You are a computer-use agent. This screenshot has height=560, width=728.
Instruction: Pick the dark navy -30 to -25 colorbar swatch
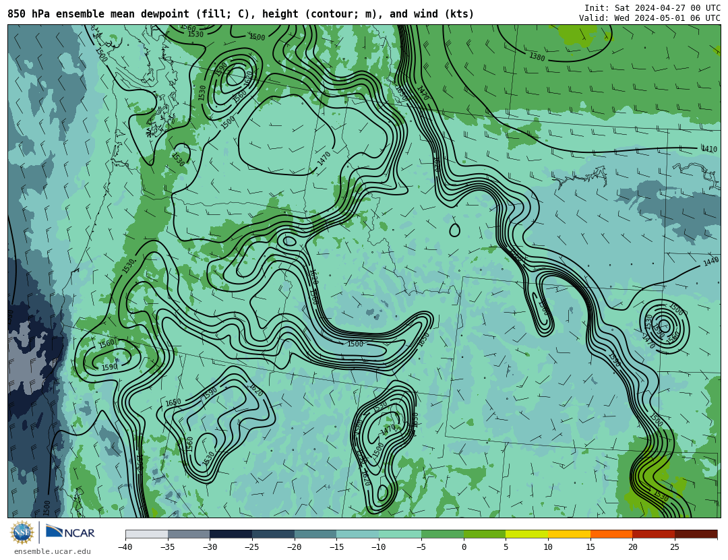231,534
